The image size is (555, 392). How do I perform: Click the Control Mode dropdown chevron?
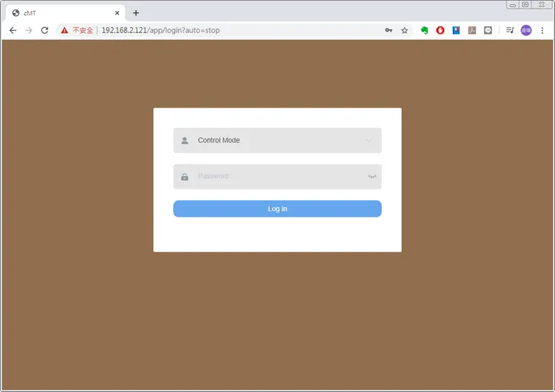pyautogui.click(x=368, y=141)
